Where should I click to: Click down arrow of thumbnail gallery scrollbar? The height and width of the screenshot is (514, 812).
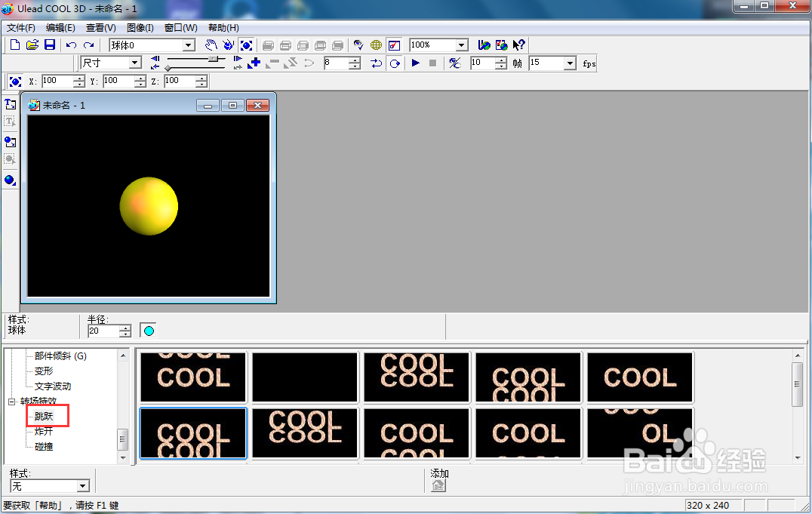(798, 458)
